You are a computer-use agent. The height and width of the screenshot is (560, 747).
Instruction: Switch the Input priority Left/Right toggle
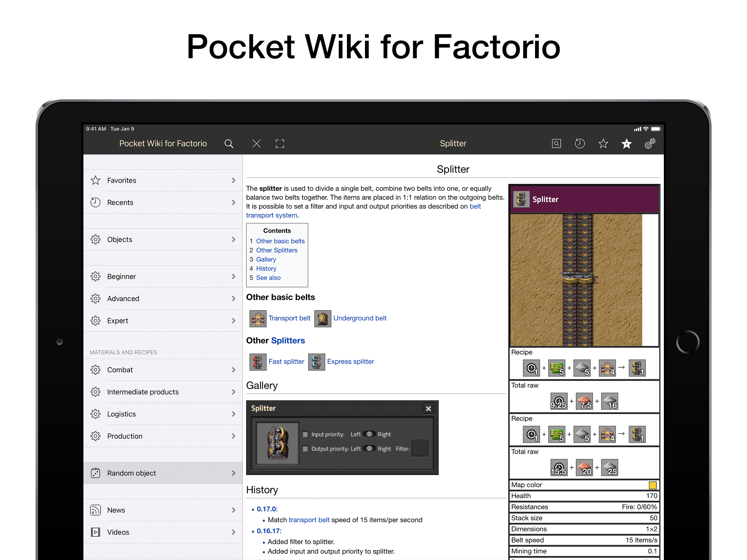point(369,434)
